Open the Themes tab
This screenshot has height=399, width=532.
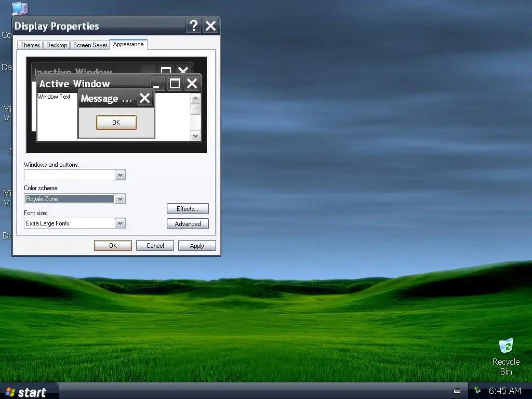tap(30, 45)
